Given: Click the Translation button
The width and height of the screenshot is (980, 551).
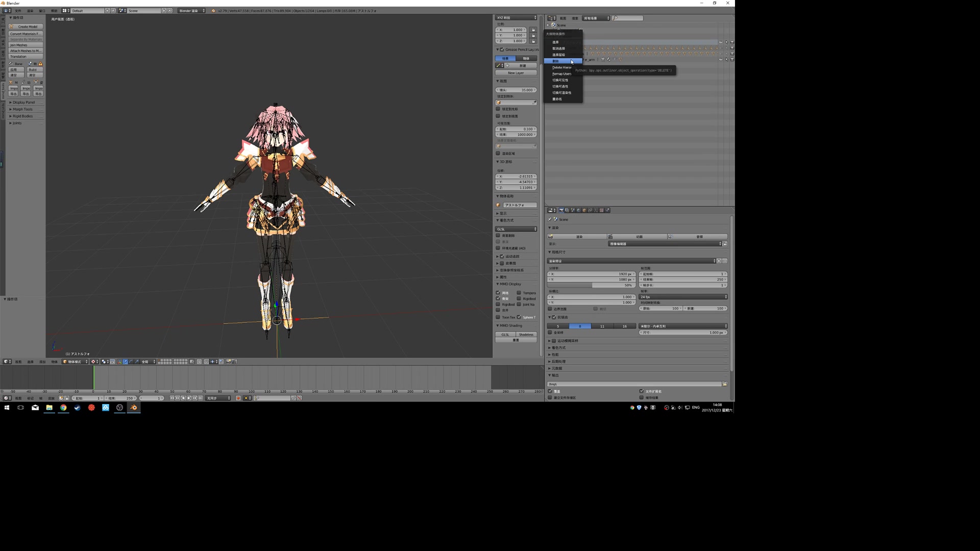Looking at the screenshot, I should [26, 56].
